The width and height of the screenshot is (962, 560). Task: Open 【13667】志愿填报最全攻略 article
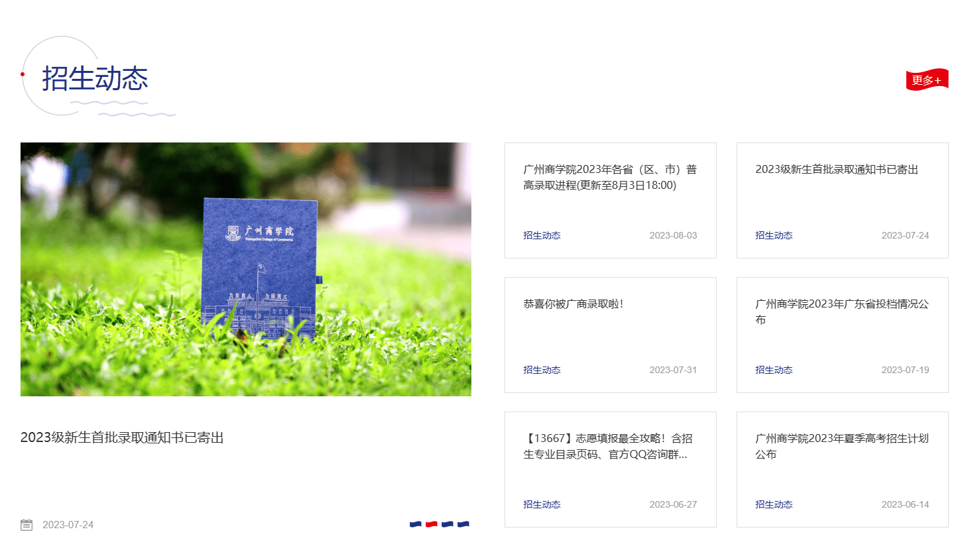pos(607,446)
